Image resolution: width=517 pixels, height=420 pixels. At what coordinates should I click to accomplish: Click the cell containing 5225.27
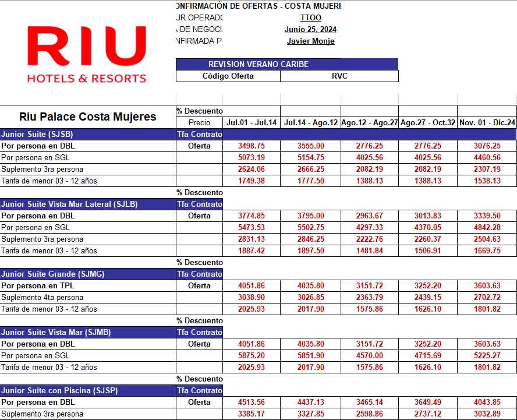click(487, 356)
